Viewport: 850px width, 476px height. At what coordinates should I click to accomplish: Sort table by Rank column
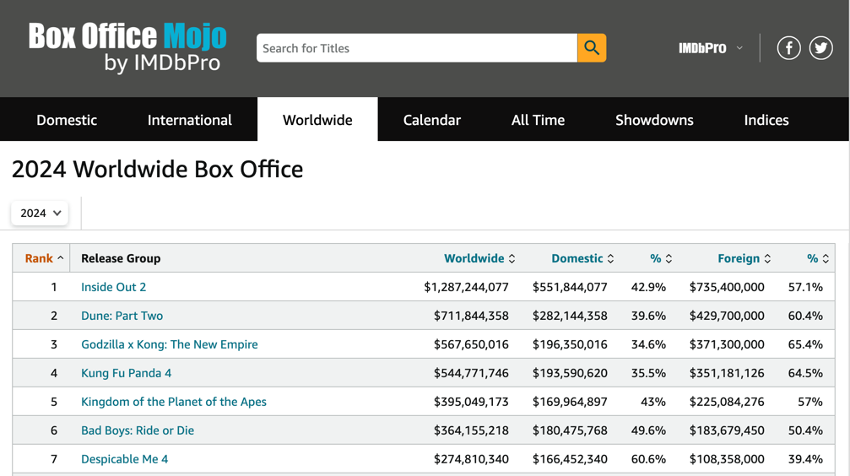pos(44,258)
